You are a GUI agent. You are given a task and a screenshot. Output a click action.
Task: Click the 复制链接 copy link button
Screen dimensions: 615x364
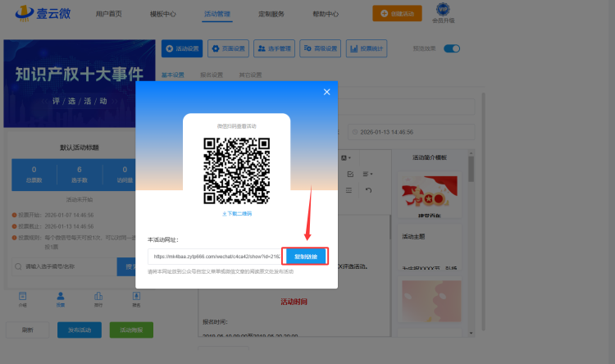(x=305, y=257)
